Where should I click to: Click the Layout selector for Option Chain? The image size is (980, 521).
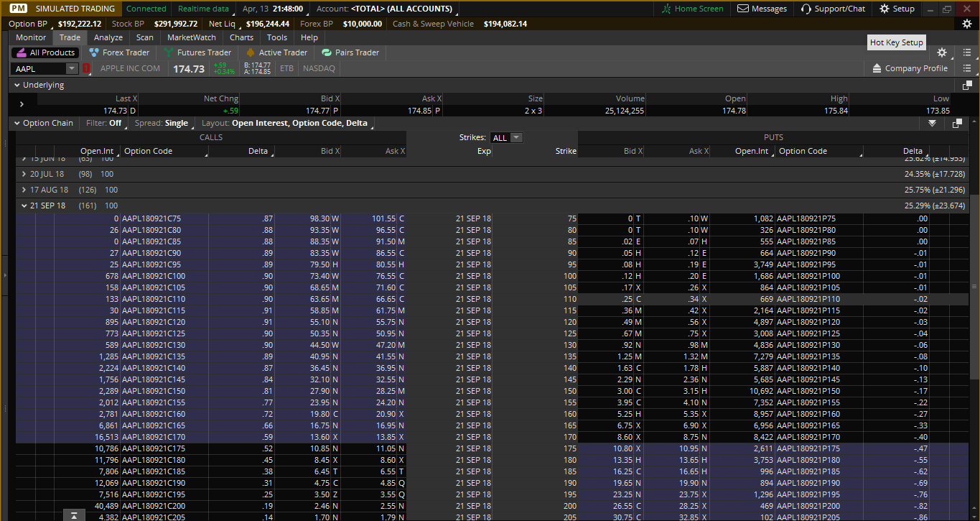tap(284, 123)
